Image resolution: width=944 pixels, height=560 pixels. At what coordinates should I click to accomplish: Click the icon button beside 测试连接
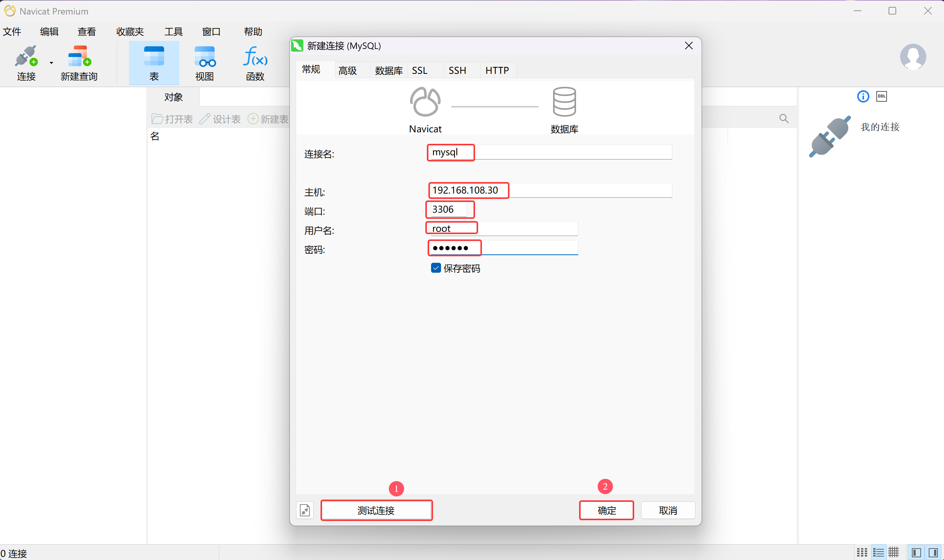[305, 510]
